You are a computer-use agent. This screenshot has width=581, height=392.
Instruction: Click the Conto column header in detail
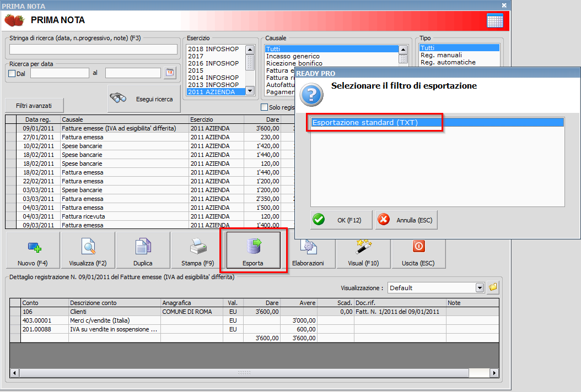[45, 303]
